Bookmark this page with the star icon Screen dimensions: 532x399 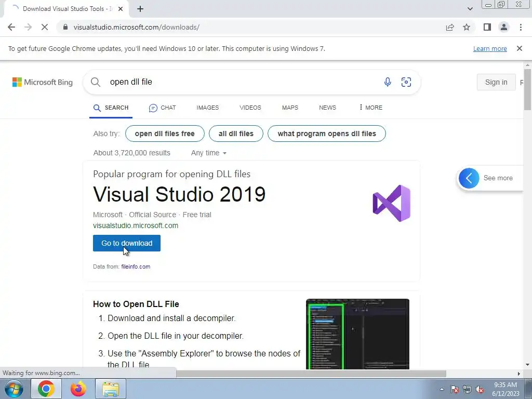pyautogui.click(x=467, y=27)
